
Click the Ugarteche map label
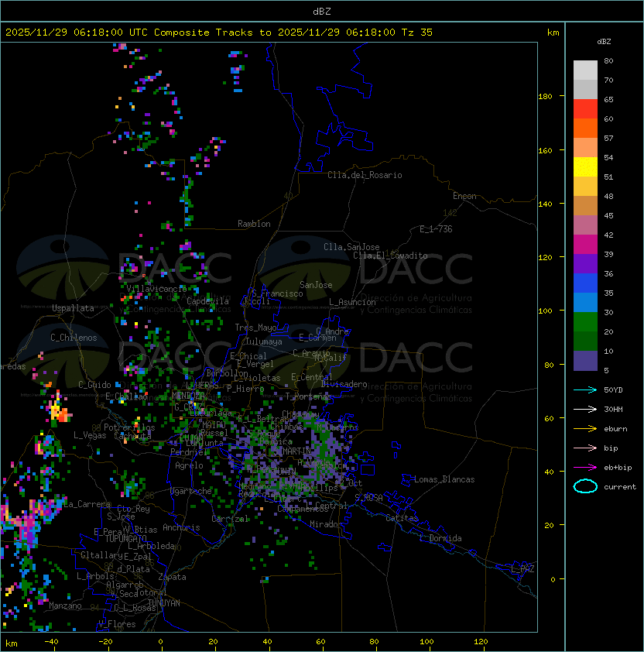click(191, 491)
